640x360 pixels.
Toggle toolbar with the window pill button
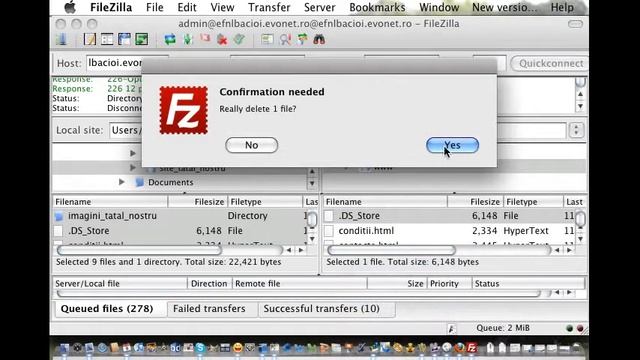click(576, 24)
